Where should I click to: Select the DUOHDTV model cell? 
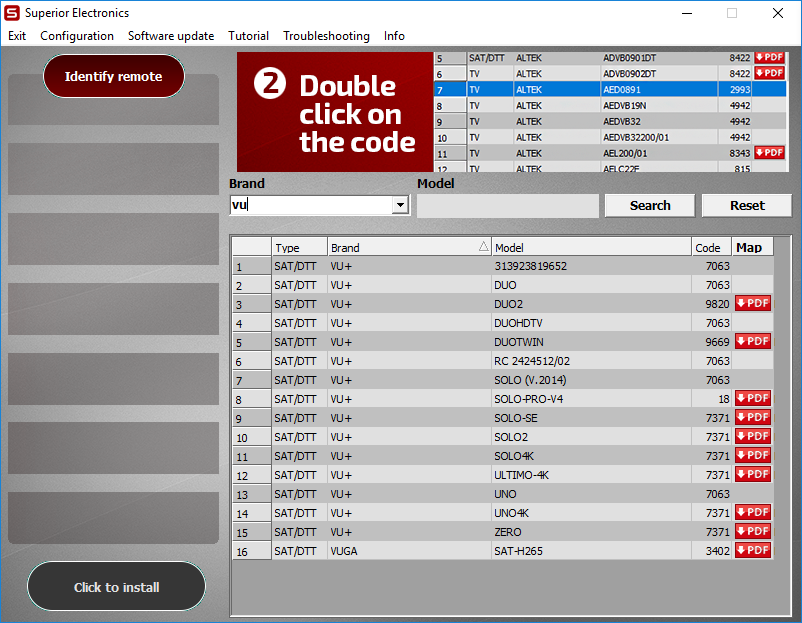pos(591,323)
